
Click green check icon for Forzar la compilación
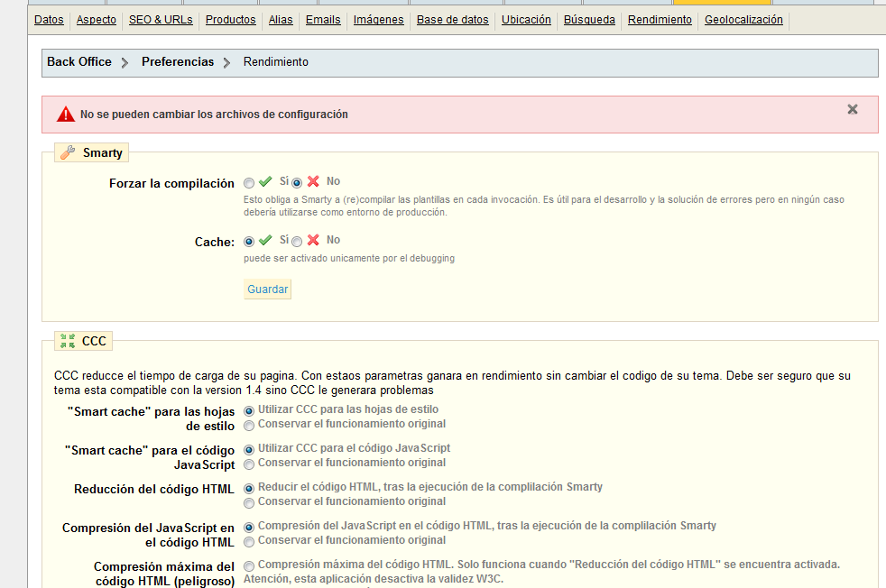pyautogui.click(x=265, y=181)
